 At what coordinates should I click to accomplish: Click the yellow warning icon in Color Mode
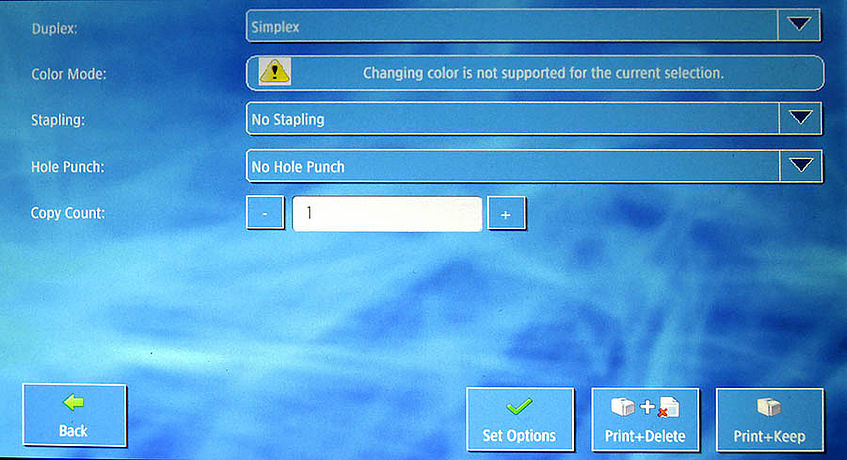pyautogui.click(x=275, y=72)
